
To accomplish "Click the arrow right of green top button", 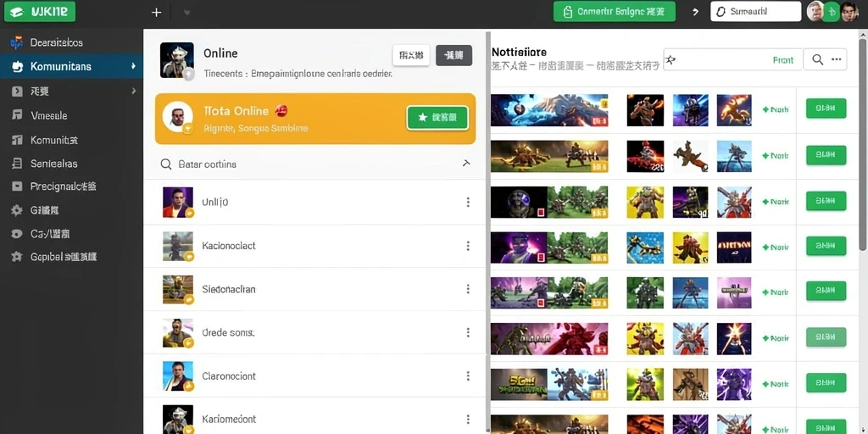I will pyautogui.click(x=695, y=12).
